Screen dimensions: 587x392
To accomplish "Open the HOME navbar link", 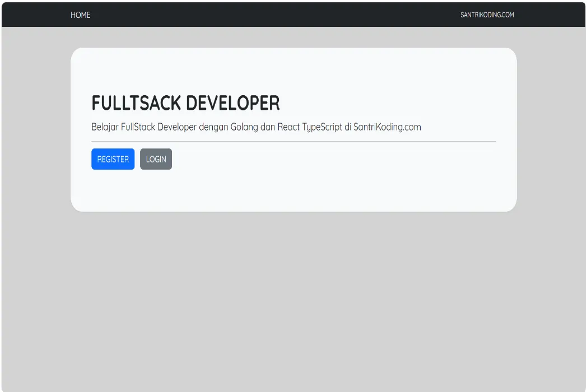I will pyautogui.click(x=81, y=15).
